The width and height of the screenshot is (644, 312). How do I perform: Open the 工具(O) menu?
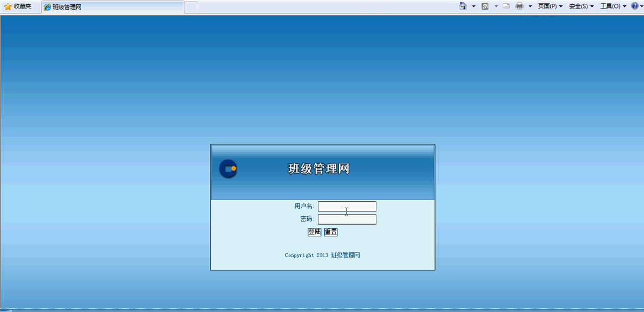click(613, 6)
